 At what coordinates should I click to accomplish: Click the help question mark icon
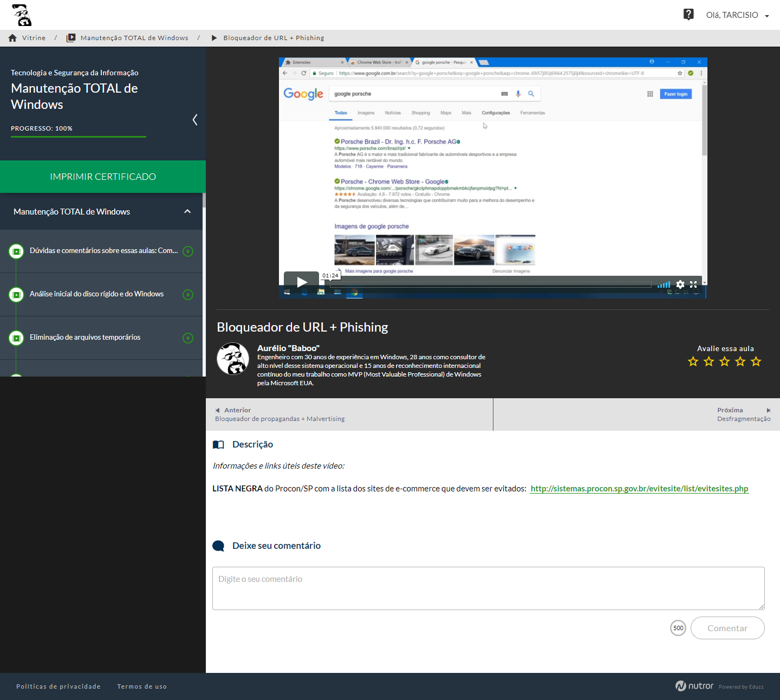click(x=688, y=15)
